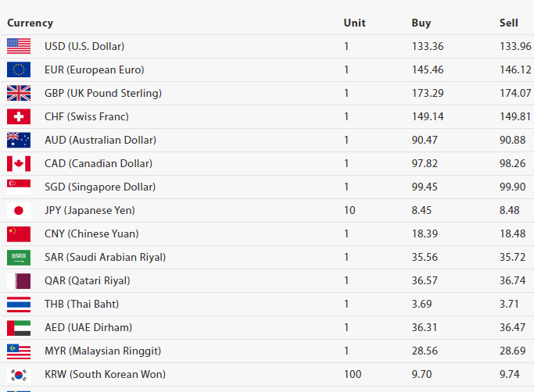Click the Canadian flag icon
Viewport: 534px width, 392px height.
click(19, 163)
